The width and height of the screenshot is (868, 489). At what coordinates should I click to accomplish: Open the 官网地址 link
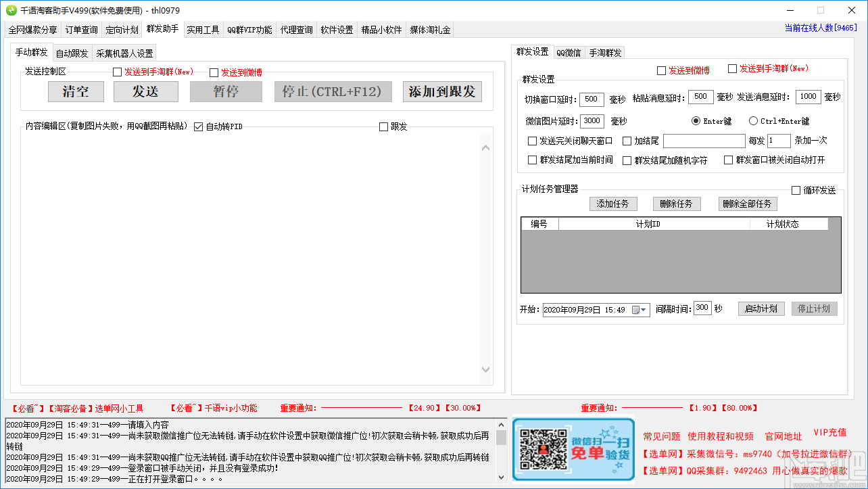coord(783,436)
